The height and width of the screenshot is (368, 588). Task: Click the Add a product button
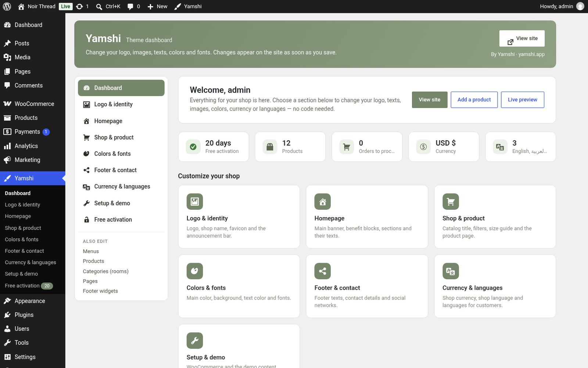tap(474, 100)
